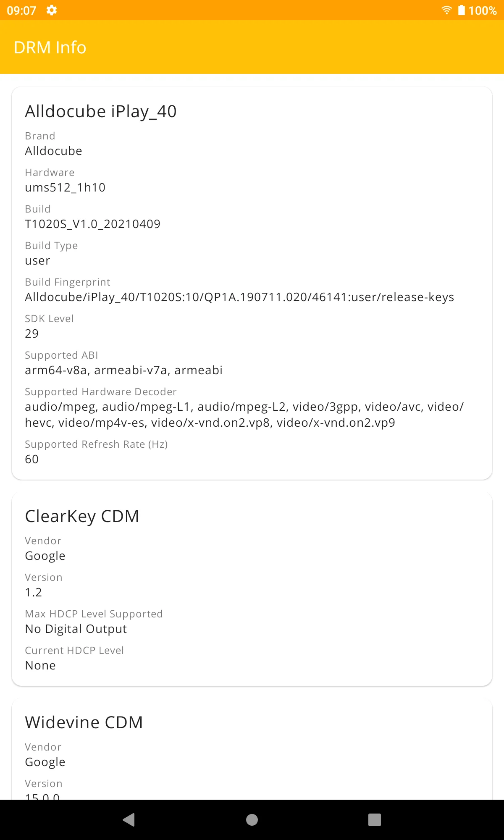Tap the ClearKey CDM card heading
The image size is (504, 840).
[x=82, y=516]
